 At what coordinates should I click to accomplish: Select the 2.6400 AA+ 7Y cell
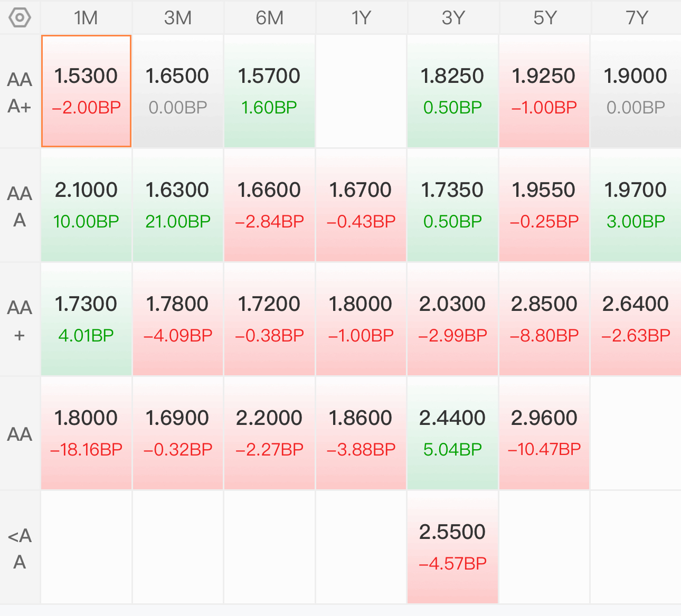[636, 319]
